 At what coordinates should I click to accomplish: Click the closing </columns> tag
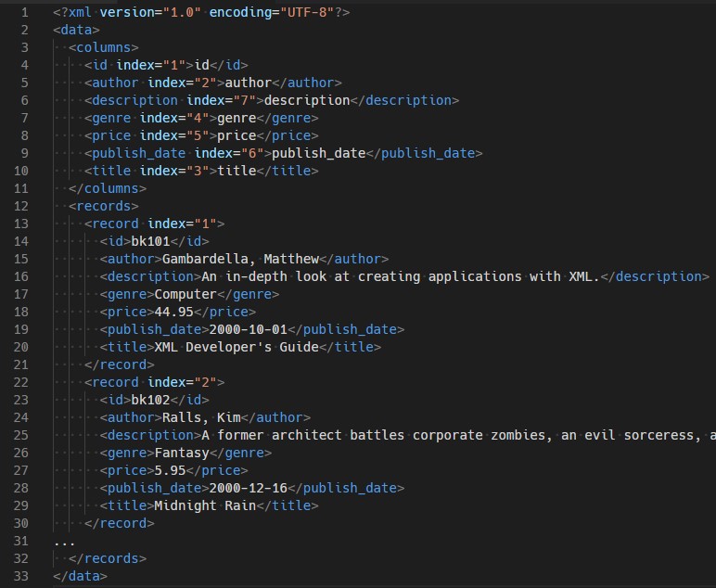click(x=108, y=188)
